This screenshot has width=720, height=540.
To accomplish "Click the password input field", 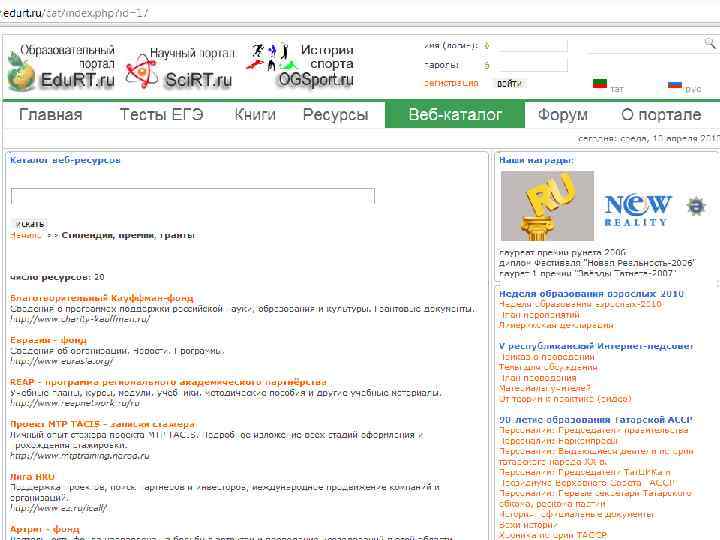I will [532, 65].
